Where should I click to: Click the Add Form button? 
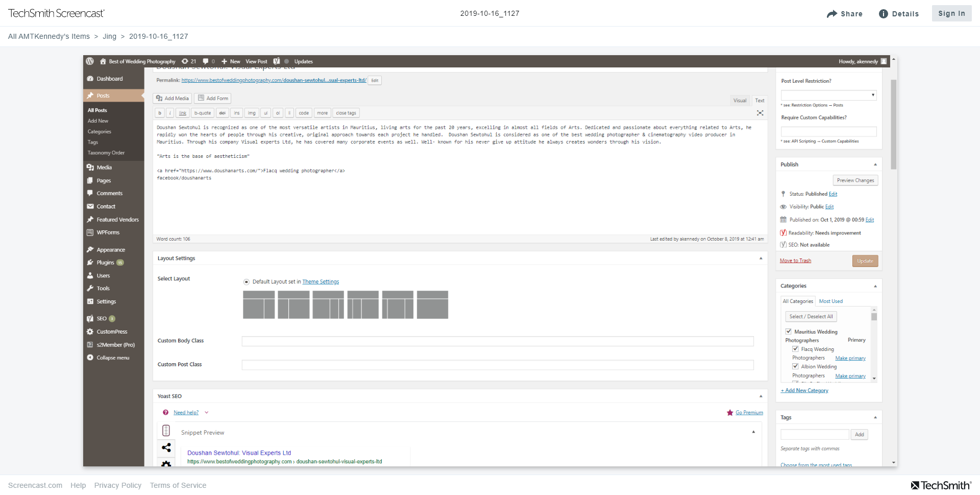click(x=213, y=99)
